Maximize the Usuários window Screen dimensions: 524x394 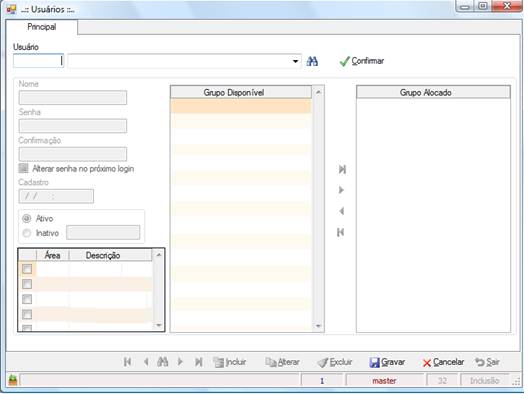click(x=482, y=6)
